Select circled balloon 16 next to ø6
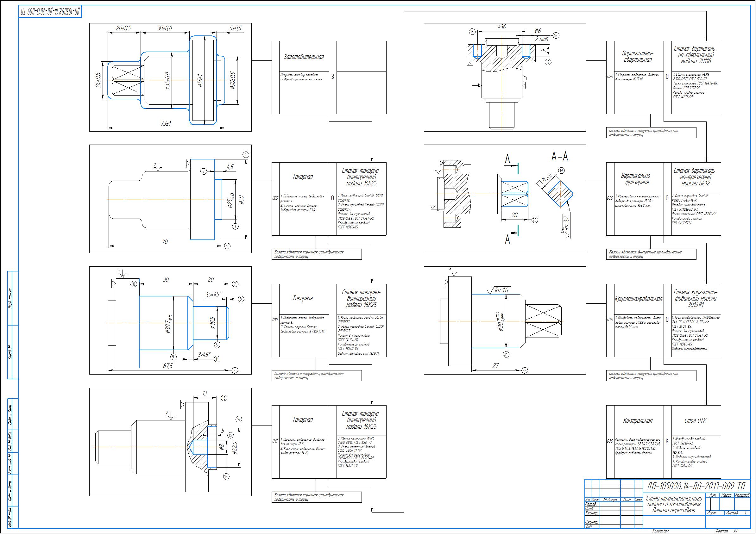 (556, 35)
